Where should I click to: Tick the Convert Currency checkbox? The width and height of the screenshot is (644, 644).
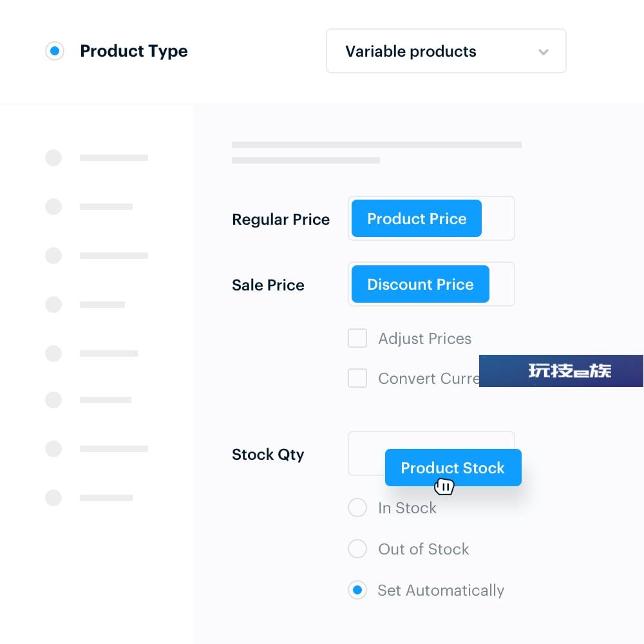[357, 378]
